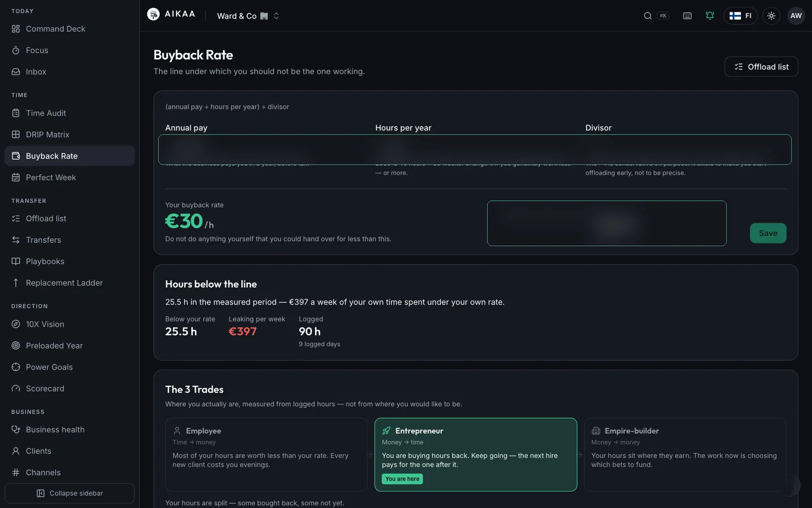Screen dimensions: 812x508
Task: Open search from the top bar
Action: tap(656, 16)
